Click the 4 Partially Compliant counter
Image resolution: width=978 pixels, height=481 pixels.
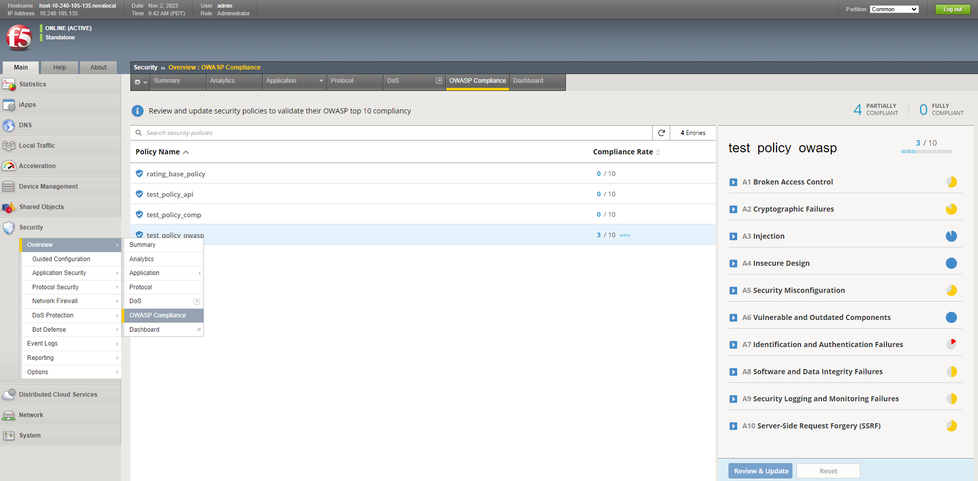coord(876,110)
